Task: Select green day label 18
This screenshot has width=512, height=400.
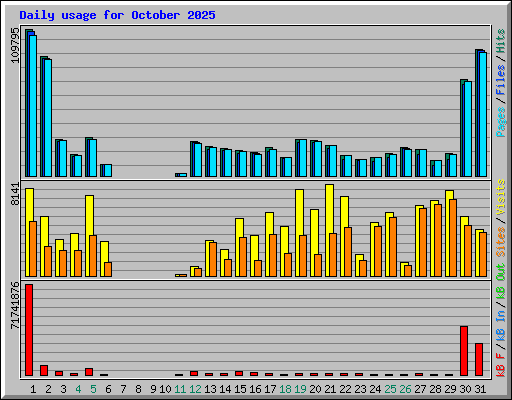Action: click(x=285, y=389)
